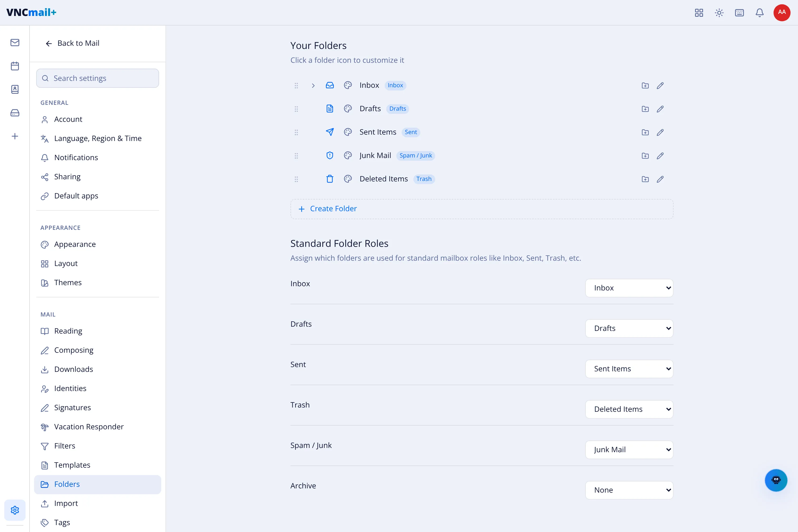Open the Archive role dropdown

click(629, 490)
